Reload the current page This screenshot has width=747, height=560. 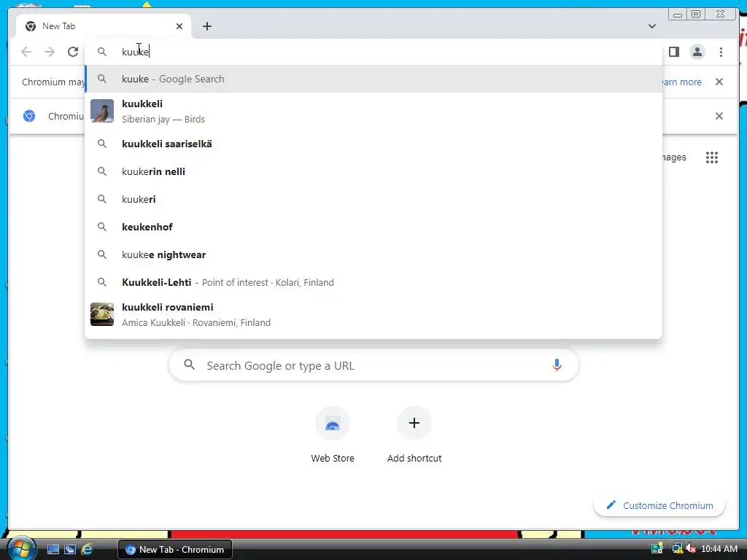click(73, 52)
